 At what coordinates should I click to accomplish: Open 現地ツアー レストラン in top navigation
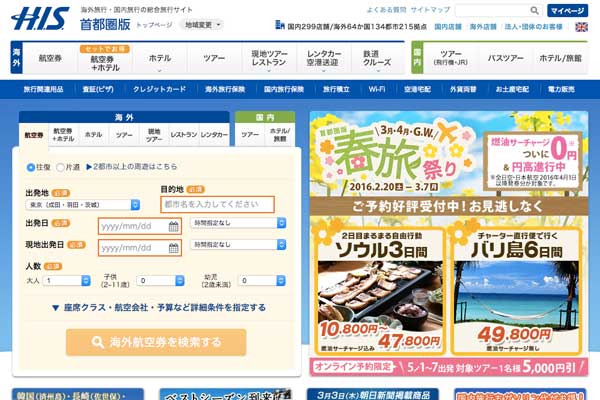(x=269, y=59)
